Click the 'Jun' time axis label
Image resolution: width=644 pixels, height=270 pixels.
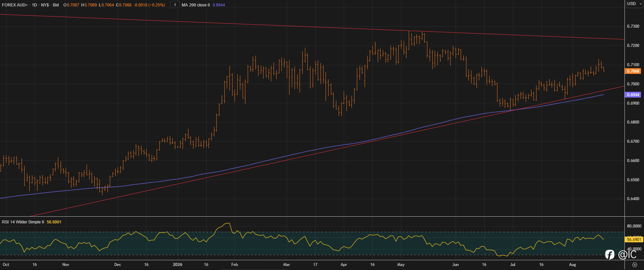[456, 265]
